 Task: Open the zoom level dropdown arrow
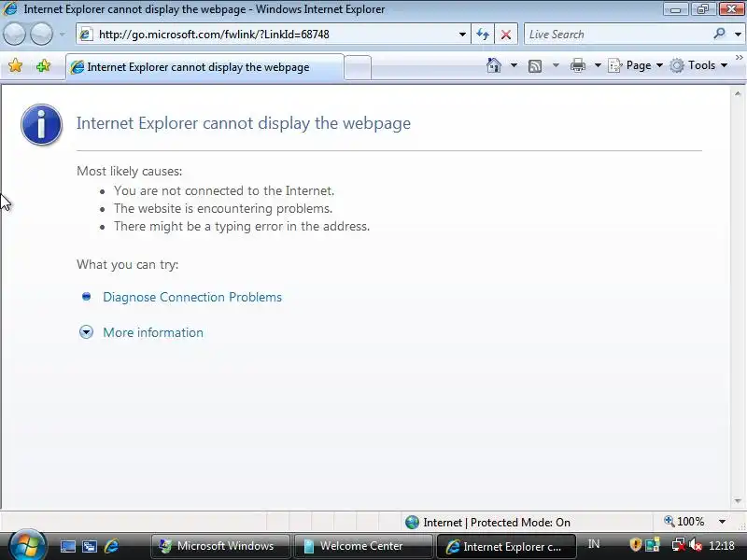pyautogui.click(x=722, y=522)
